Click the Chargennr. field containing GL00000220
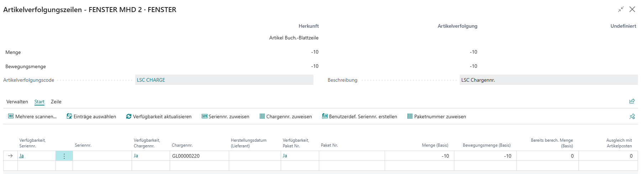This screenshot has width=644, height=174. pyautogui.click(x=199, y=156)
